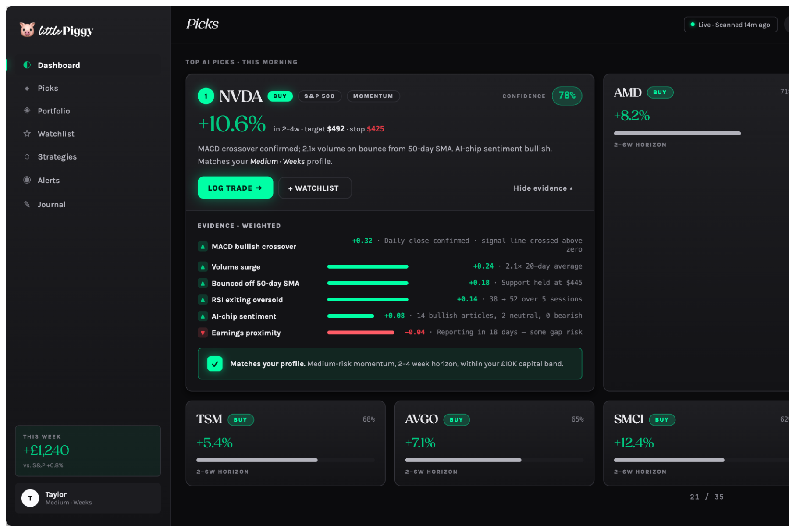Open the AMD pick card
Viewport: 789px width, 532px height.
pos(696,232)
